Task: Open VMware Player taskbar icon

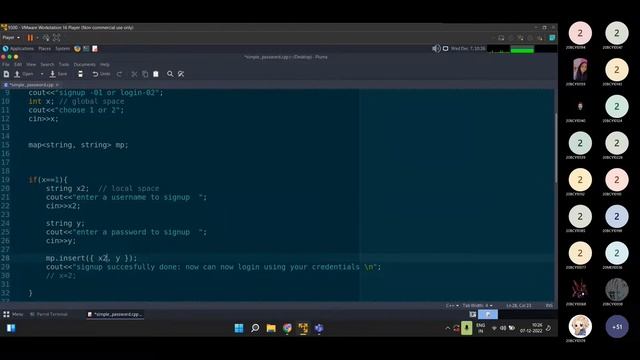Action: click(303, 328)
